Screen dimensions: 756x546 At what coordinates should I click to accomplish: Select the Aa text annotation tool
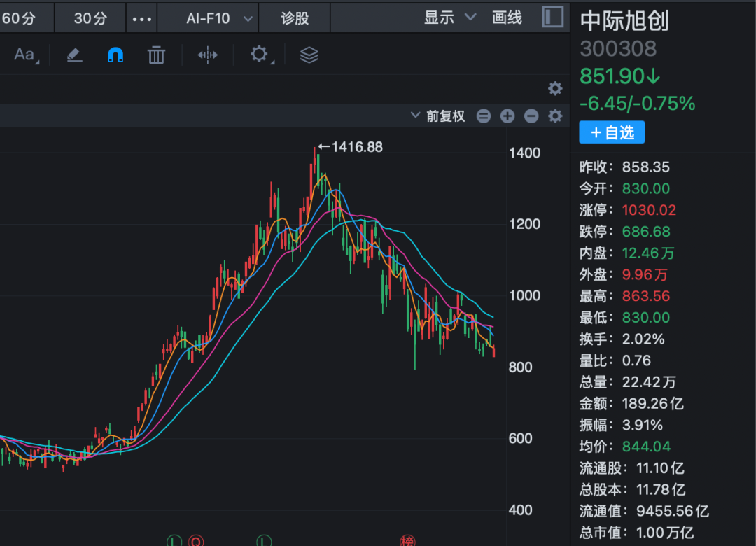click(26, 55)
